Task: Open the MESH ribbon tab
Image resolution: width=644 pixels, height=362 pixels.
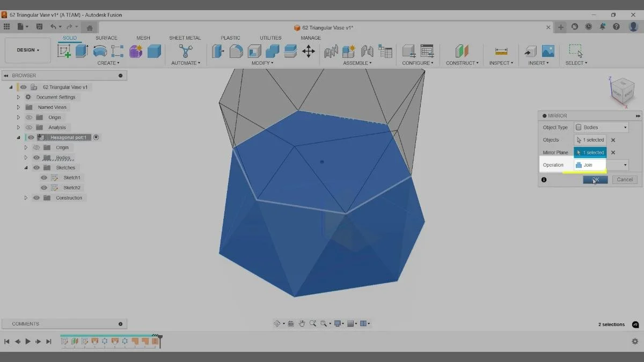Action: [143, 38]
